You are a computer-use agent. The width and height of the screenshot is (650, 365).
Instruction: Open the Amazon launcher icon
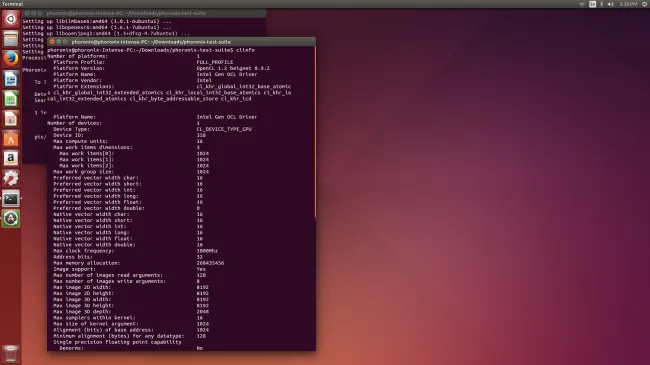pos(11,158)
